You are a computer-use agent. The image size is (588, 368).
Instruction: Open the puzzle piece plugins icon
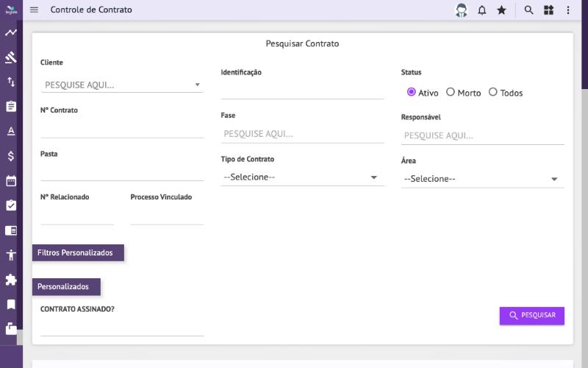(x=11, y=280)
